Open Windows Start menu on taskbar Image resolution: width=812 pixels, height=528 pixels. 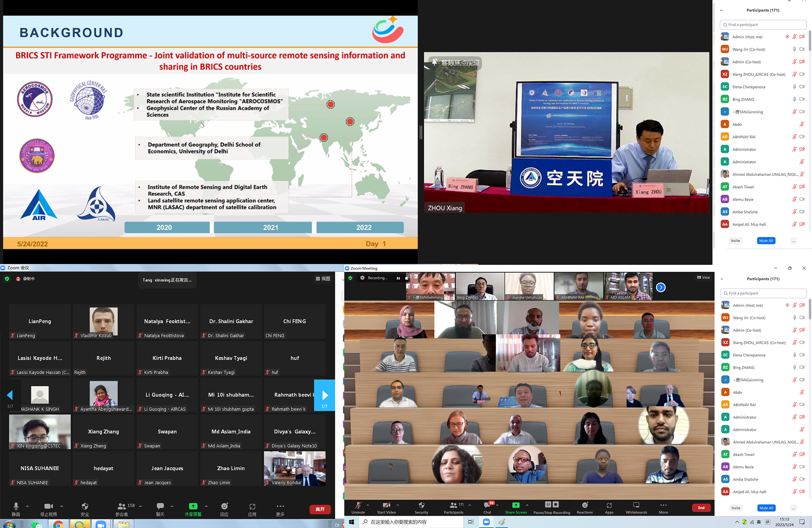pyautogui.click(x=352, y=522)
